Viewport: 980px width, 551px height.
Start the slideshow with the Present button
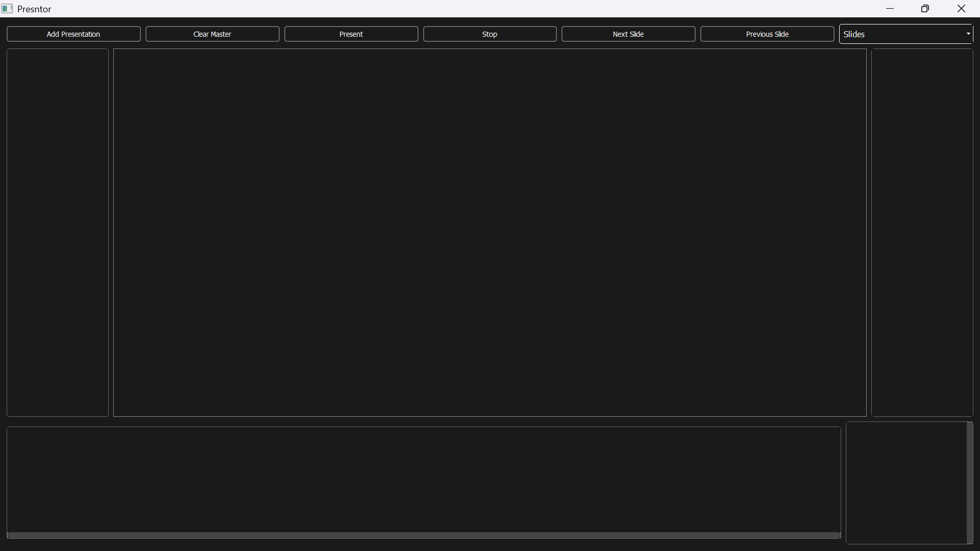[x=351, y=34]
